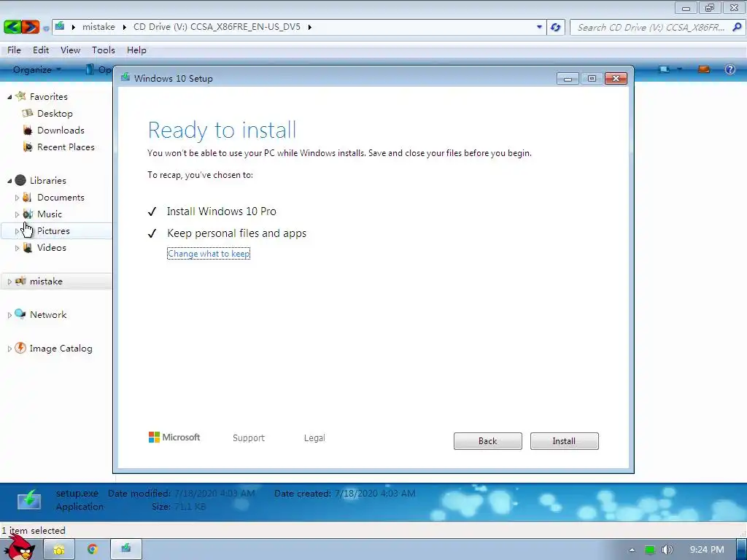Image resolution: width=747 pixels, height=560 pixels.
Task: Open the address bar history dropdown
Action: [x=539, y=27]
